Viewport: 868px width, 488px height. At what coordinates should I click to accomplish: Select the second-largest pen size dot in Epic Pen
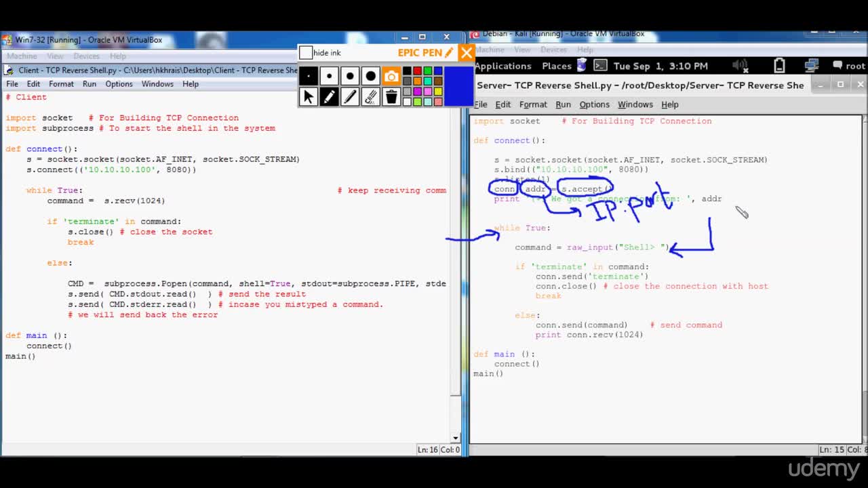pyautogui.click(x=350, y=76)
